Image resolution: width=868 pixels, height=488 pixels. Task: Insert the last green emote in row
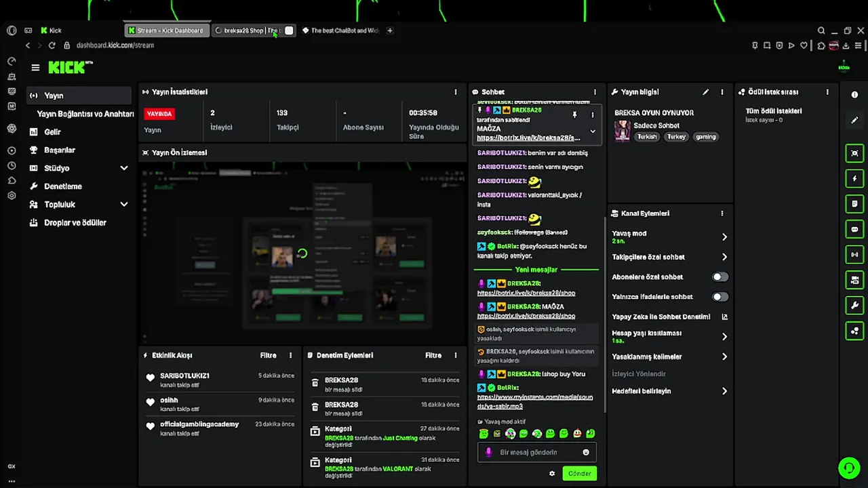pyautogui.click(x=591, y=434)
